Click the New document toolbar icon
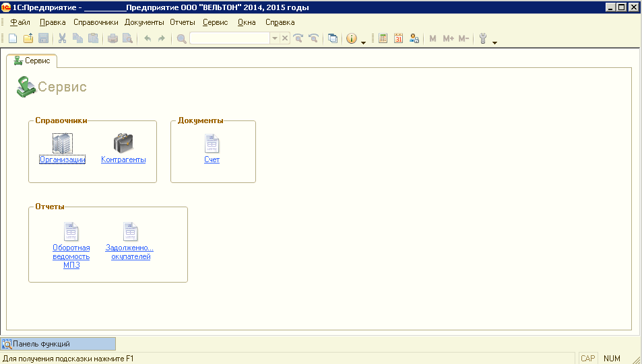 12,39
